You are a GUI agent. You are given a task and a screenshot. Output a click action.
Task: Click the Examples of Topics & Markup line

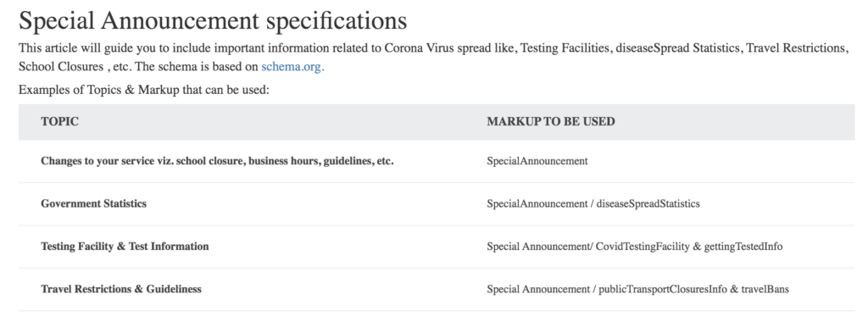point(144,90)
